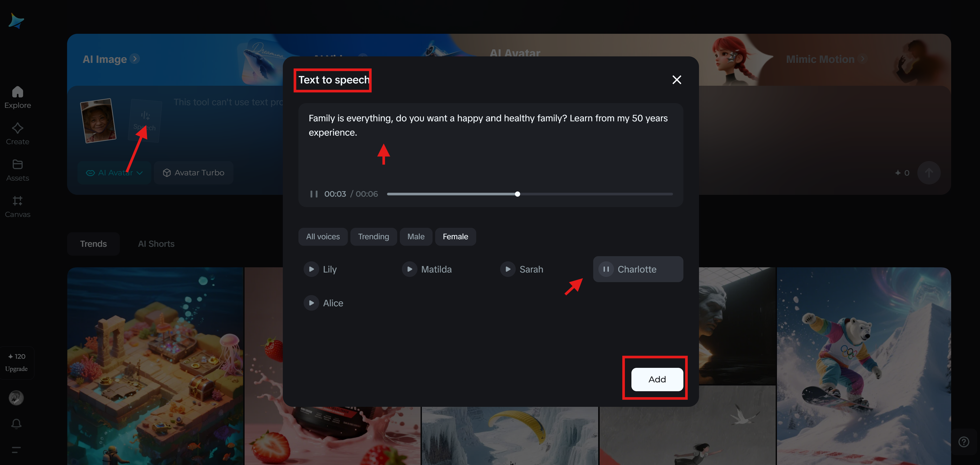Play Alice voice preview
980x465 pixels.
click(311, 303)
